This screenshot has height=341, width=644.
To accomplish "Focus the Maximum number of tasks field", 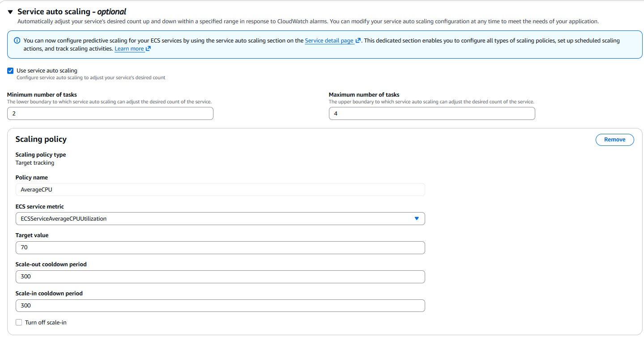I will [x=431, y=114].
